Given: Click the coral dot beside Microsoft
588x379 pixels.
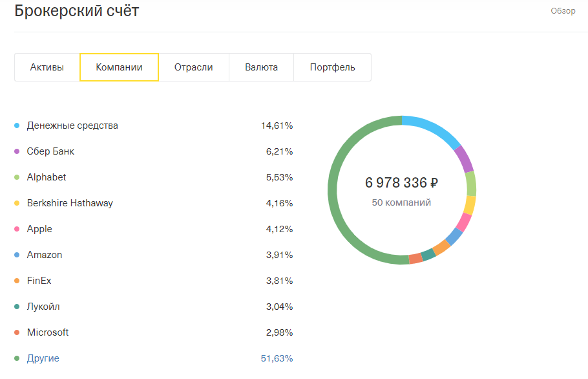Looking at the screenshot, I should tap(17, 332).
